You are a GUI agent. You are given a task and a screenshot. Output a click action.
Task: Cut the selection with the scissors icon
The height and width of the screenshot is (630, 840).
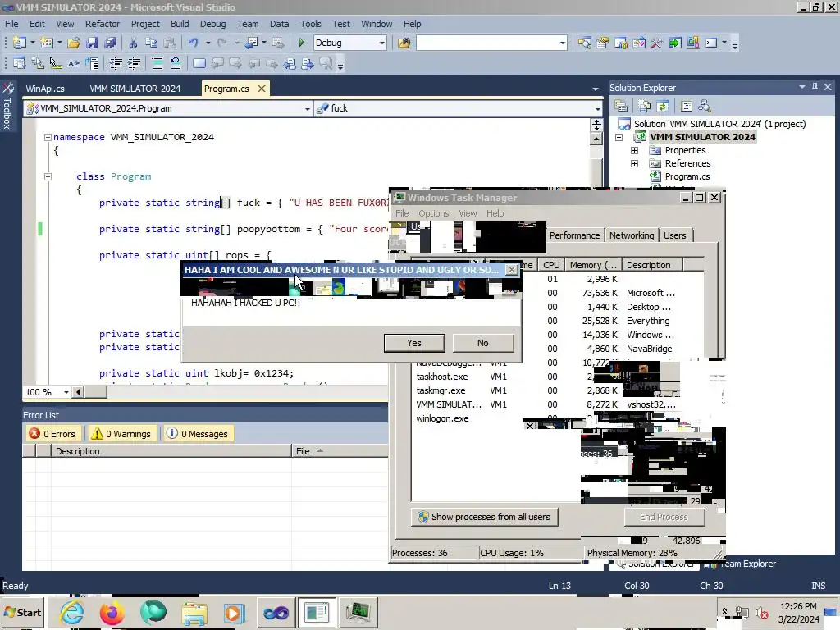click(133, 43)
